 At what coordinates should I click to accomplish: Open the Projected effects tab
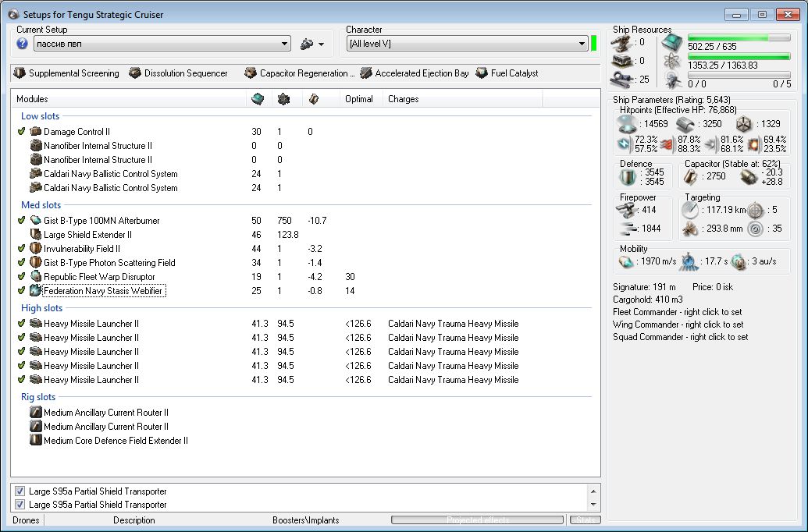pyautogui.click(x=477, y=520)
